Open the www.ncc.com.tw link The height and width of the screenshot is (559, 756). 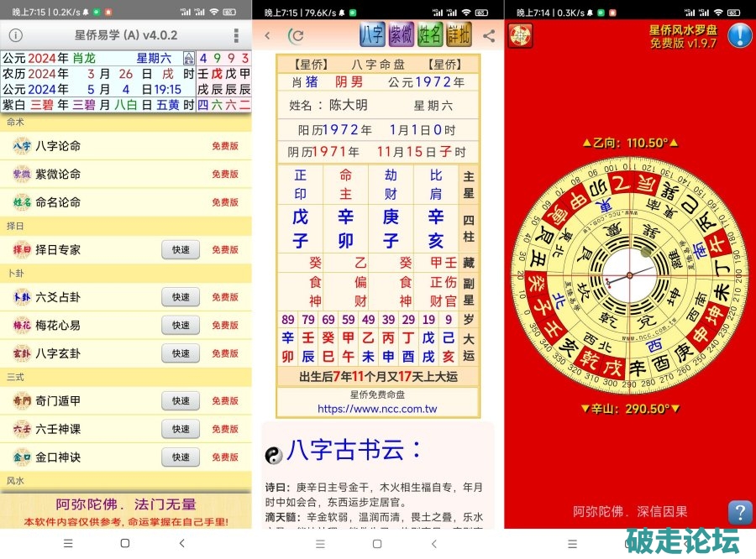click(377, 409)
